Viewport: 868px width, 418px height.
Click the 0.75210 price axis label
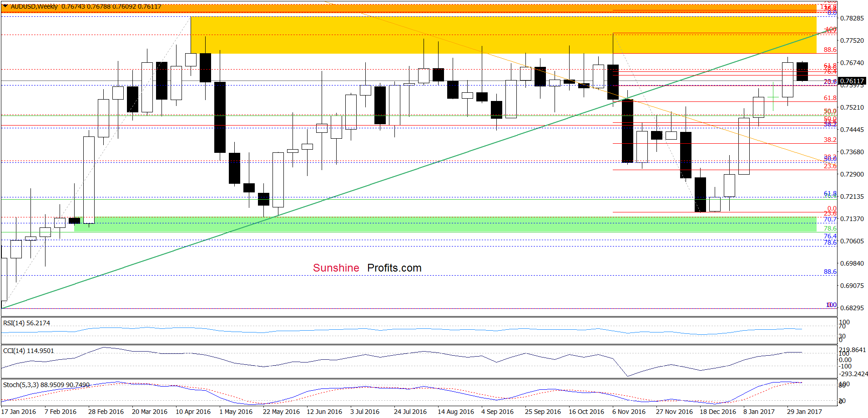click(x=852, y=107)
